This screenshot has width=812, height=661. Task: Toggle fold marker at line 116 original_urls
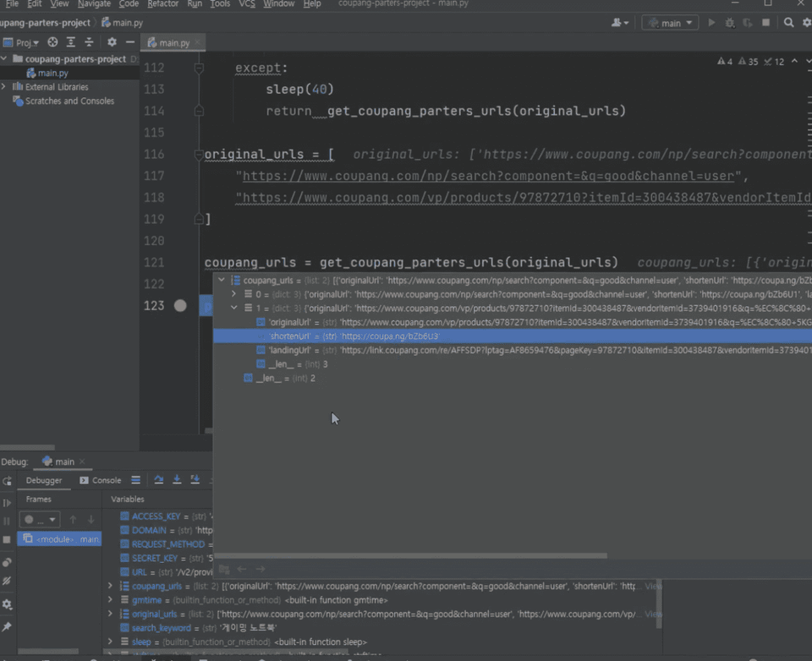199,154
